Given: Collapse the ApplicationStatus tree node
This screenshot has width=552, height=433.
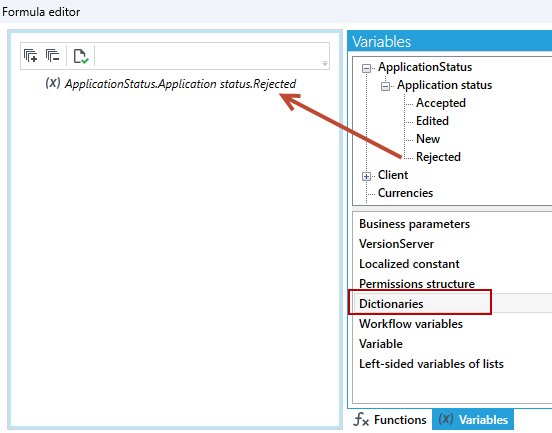Looking at the screenshot, I should 366,68.
